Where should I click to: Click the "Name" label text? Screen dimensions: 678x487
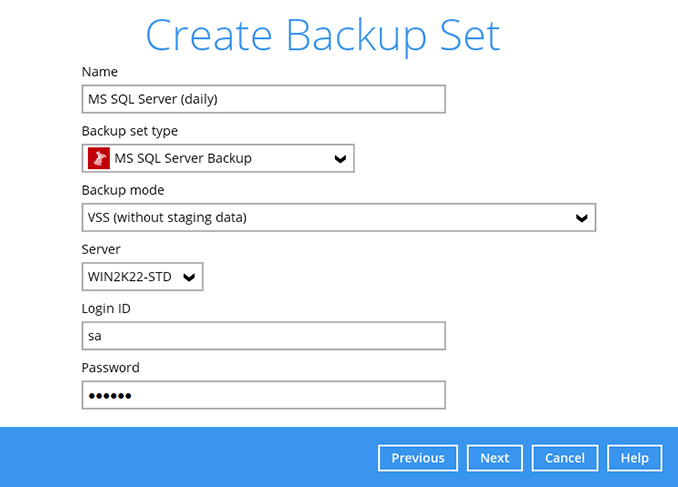(x=99, y=72)
